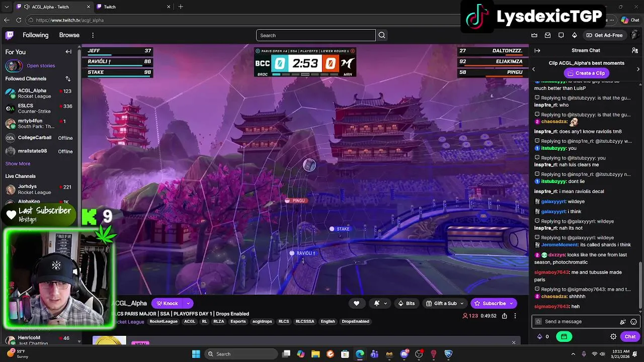
Task: Open a new browser tab
Action: point(181,7)
